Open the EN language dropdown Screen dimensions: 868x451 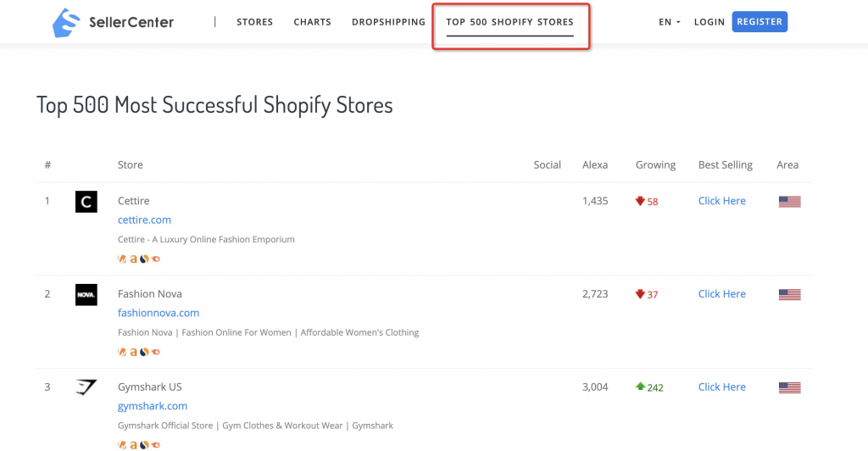pyautogui.click(x=670, y=22)
